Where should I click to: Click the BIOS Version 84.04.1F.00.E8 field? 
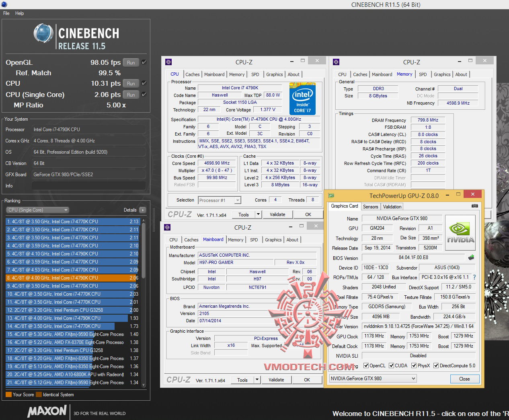(x=413, y=257)
